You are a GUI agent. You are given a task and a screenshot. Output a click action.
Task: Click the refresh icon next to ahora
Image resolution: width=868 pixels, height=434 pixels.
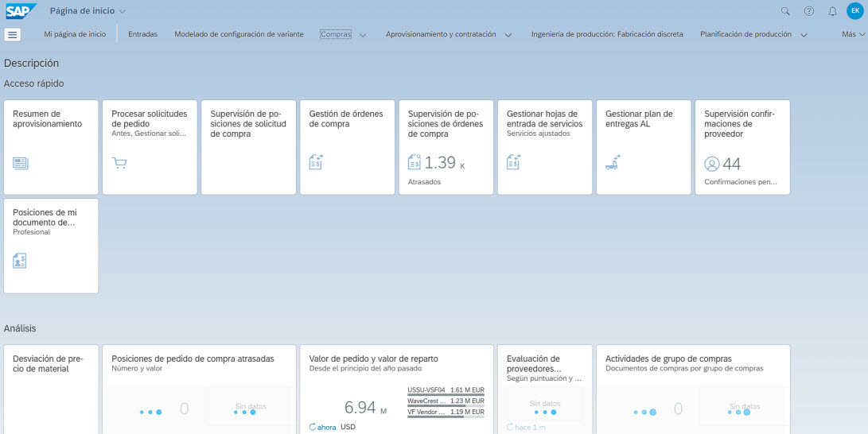313,427
